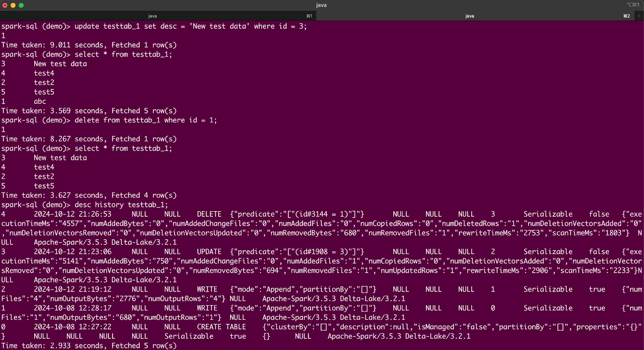Click the desc history testtab_1 command
Image resolution: width=644 pixels, height=350 pixels.
point(121,205)
